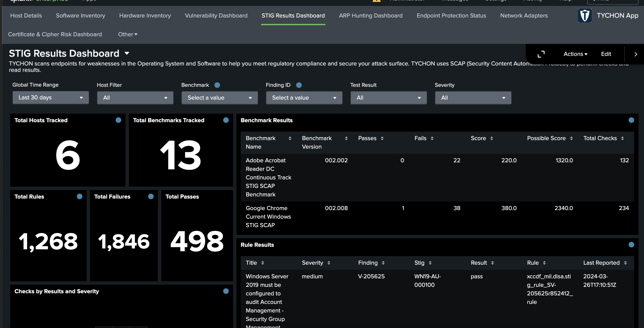The width and height of the screenshot is (644, 328).
Task: Click finding V-205625 in Rule Results
Action: pyautogui.click(x=371, y=276)
